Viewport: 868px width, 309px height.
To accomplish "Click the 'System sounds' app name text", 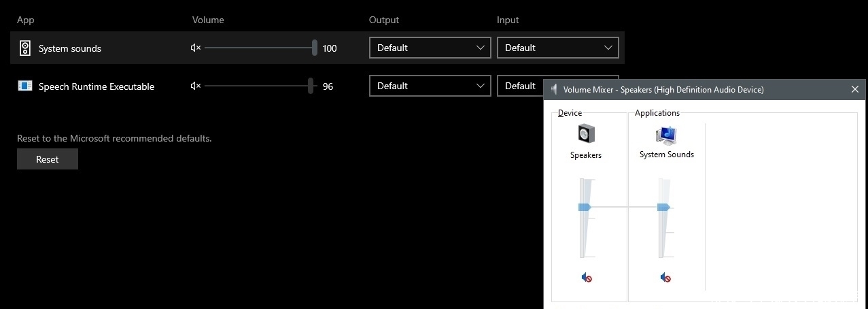I will [70, 48].
